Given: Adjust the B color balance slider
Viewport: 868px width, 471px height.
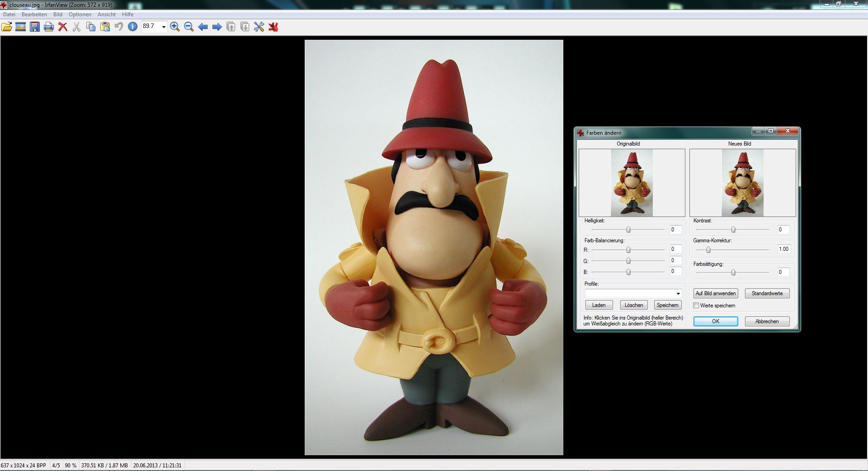Looking at the screenshot, I should (x=628, y=272).
